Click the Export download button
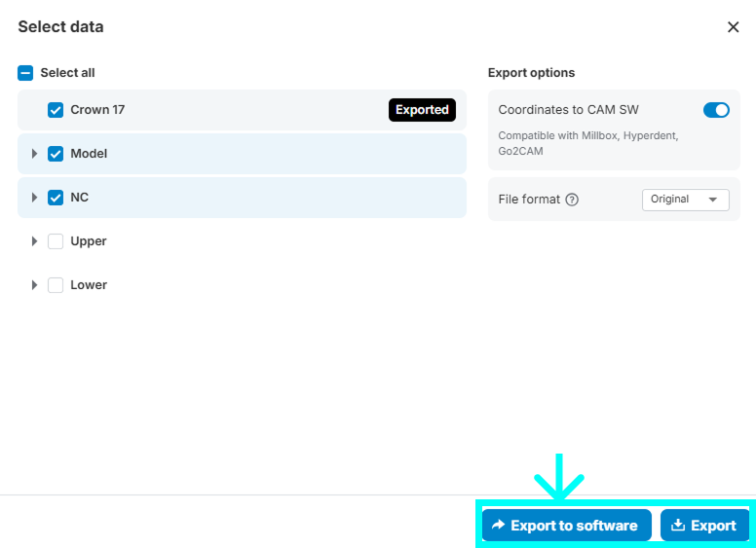 tap(704, 526)
